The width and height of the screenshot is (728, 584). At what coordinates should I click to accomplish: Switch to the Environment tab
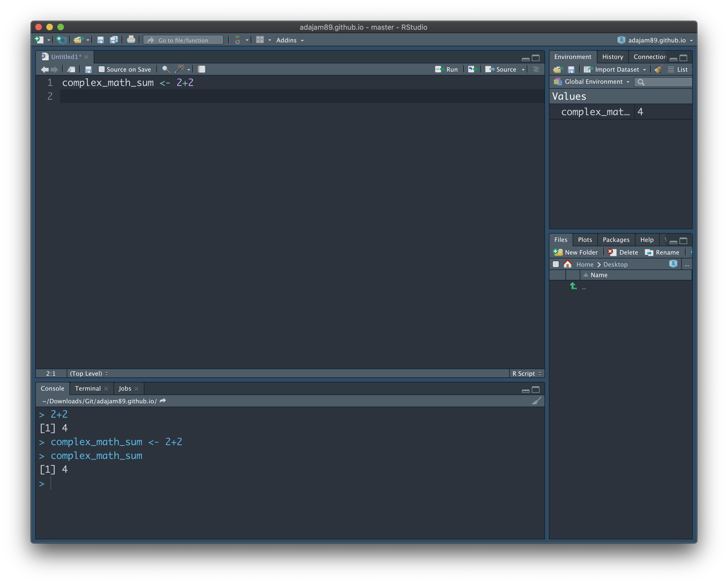pyautogui.click(x=573, y=57)
